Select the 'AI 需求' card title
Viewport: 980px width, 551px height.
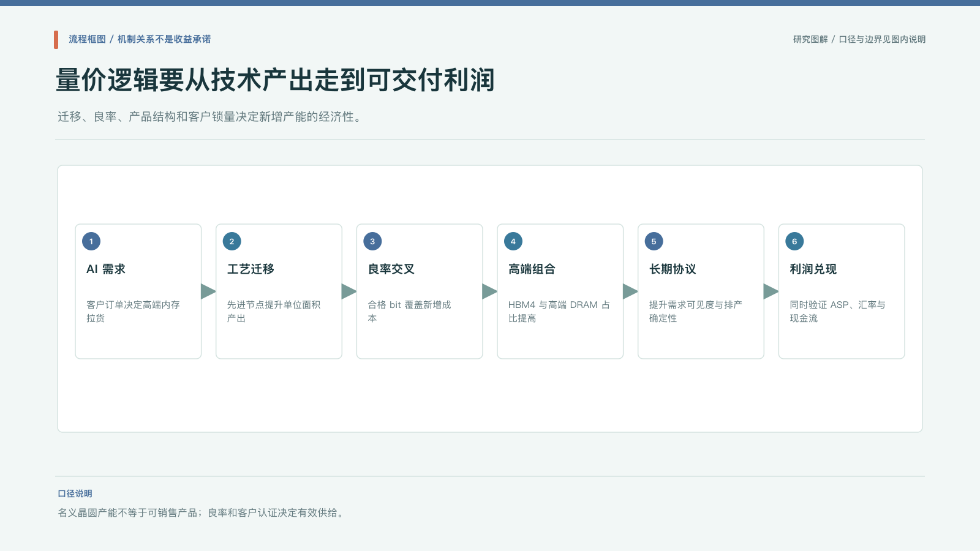(x=106, y=269)
